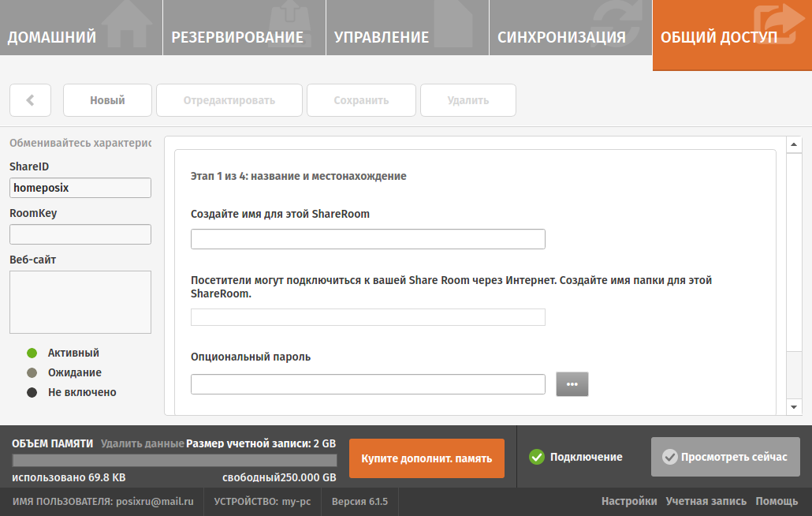Click the optional password input field
Screen dimensions: 812x516
pyautogui.click(x=367, y=384)
